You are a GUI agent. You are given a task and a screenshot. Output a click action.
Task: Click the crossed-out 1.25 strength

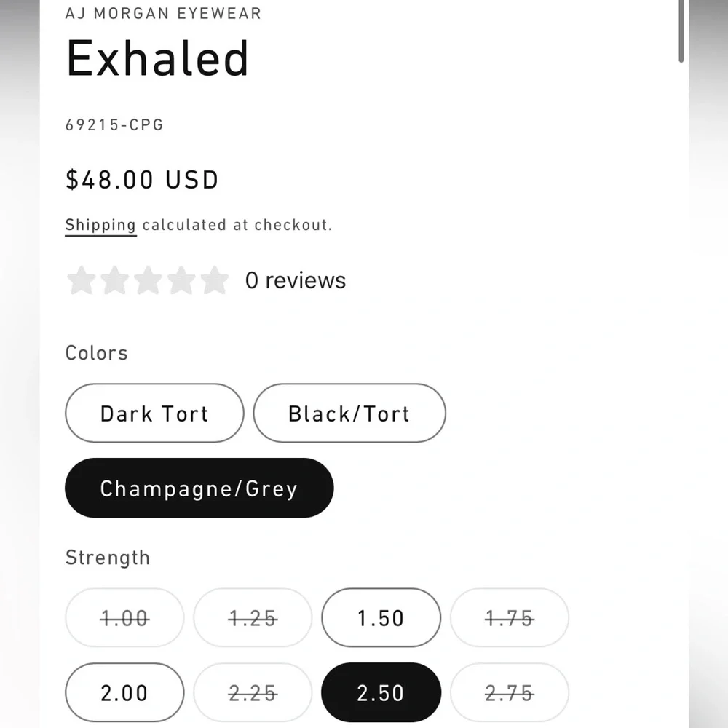tap(253, 618)
